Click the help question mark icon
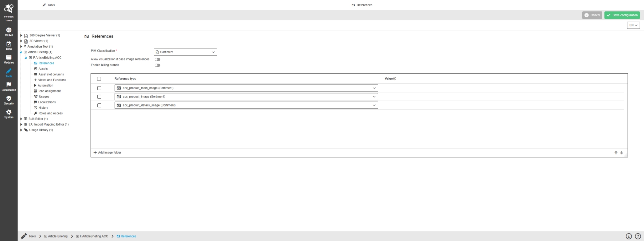 638,236
